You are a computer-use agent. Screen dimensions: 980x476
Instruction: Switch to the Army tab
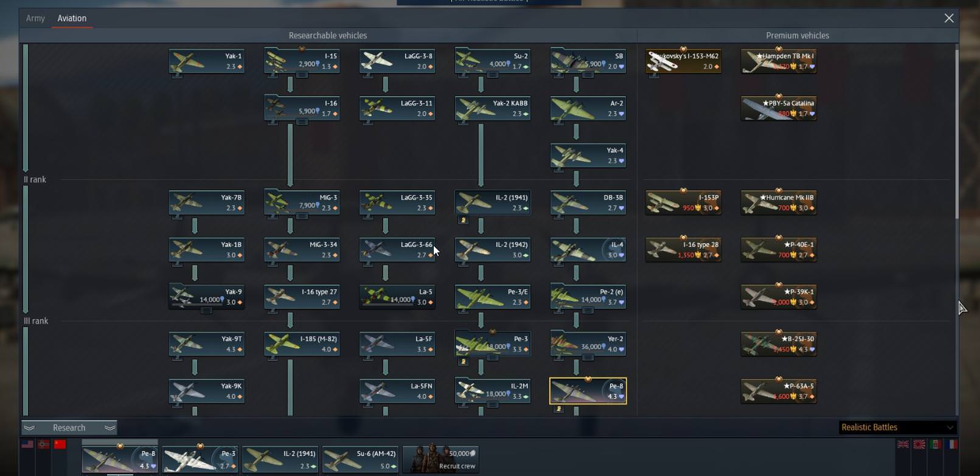[35, 18]
